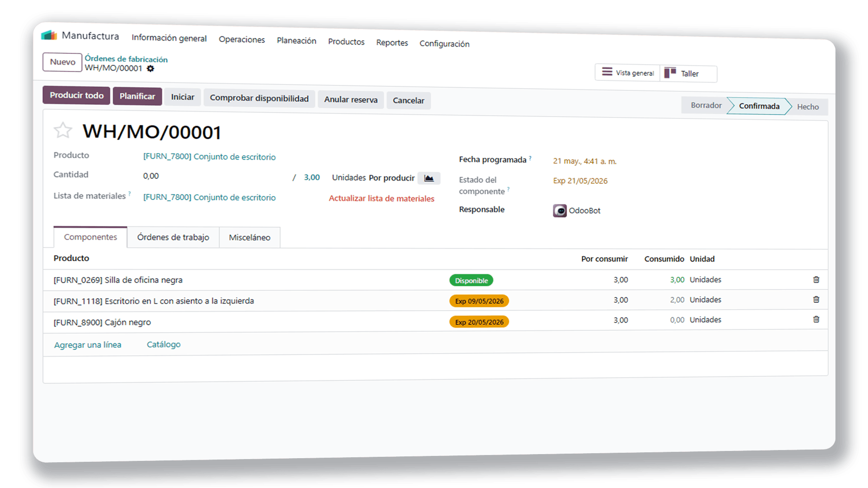Open the Operaciones menu
The width and height of the screenshot is (868, 488).
(x=242, y=39)
